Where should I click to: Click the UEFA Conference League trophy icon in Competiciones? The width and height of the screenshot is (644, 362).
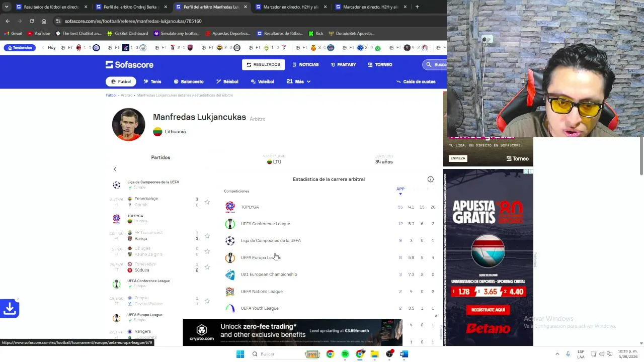tap(230, 224)
